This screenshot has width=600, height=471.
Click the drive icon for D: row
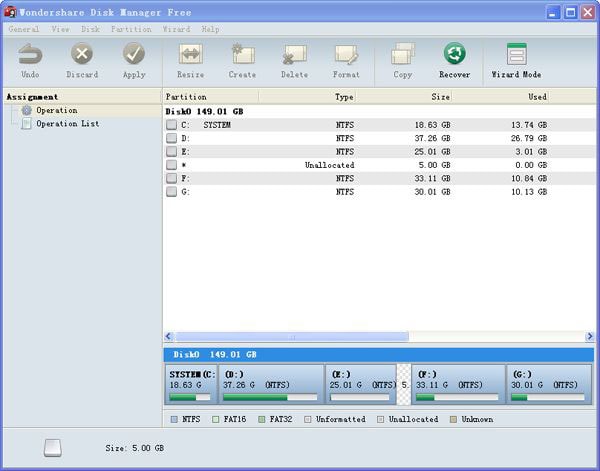171,138
